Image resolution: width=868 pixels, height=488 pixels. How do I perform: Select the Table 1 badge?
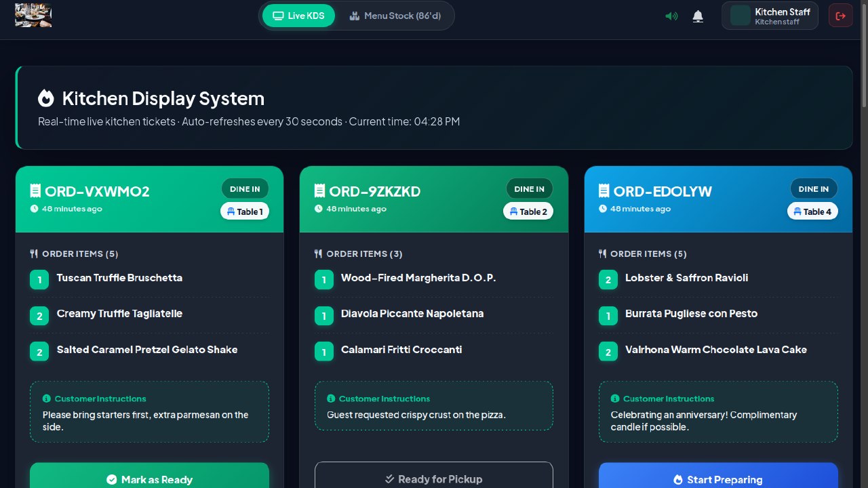pos(245,211)
